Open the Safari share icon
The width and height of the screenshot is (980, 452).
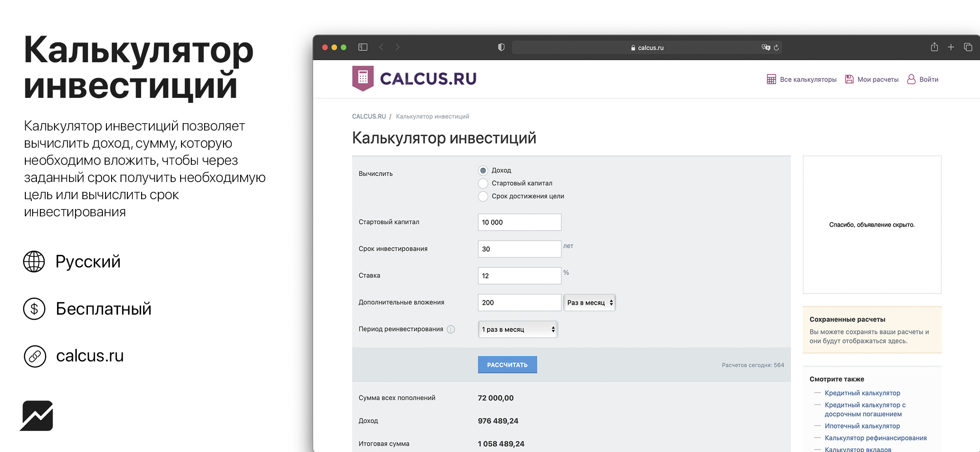pos(934,47)
